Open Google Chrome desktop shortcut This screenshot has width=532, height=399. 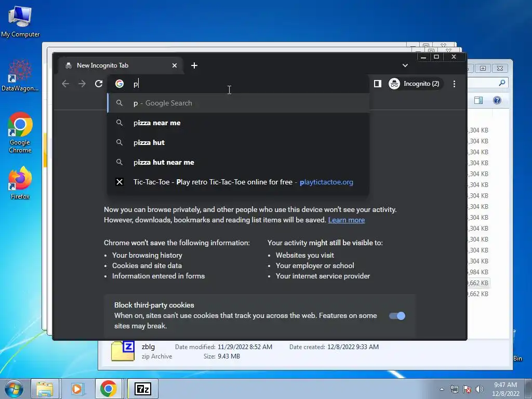click(x=20, y=132)
